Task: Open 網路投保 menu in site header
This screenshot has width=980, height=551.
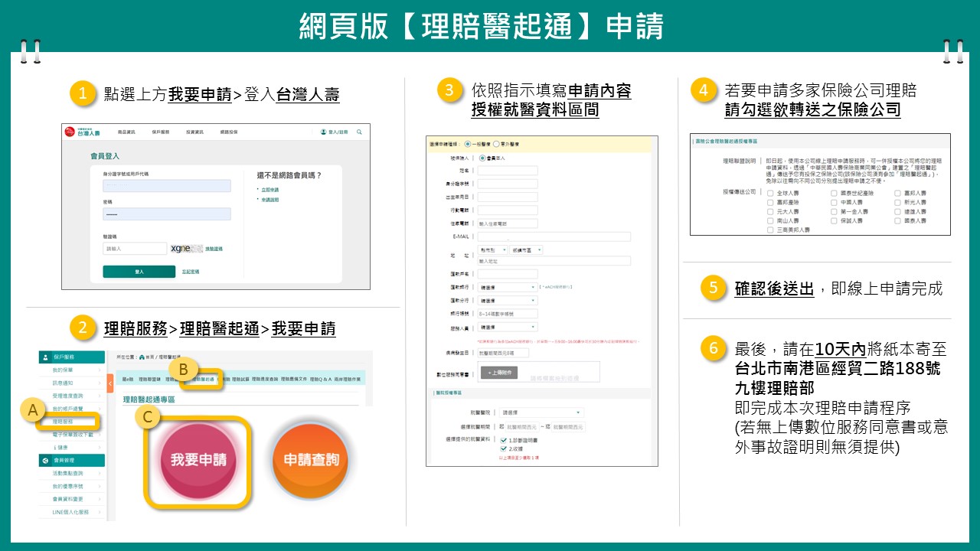Action: tap(229, 132)
